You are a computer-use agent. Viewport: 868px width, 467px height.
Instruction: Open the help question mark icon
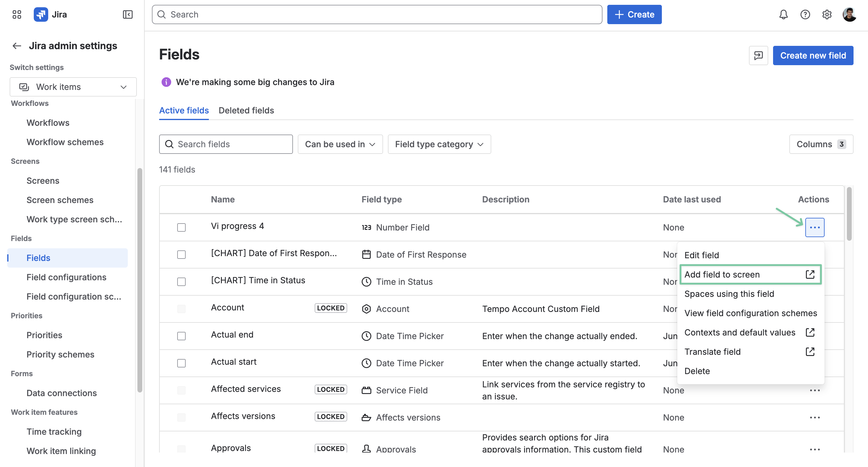805,14
